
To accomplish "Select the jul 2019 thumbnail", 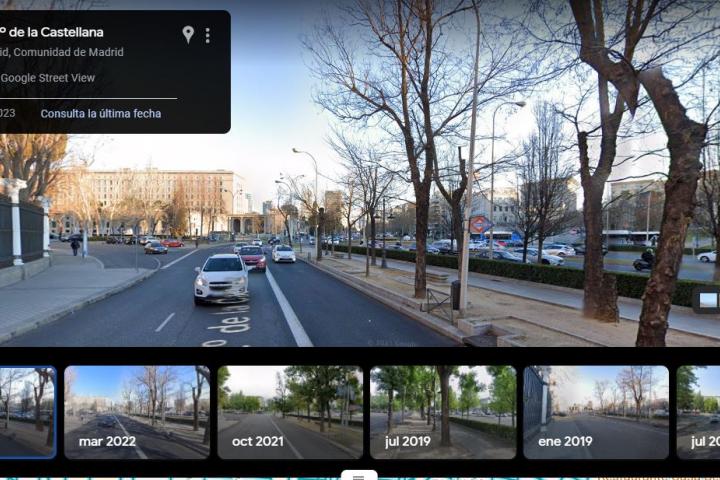I will pos(443,412).
